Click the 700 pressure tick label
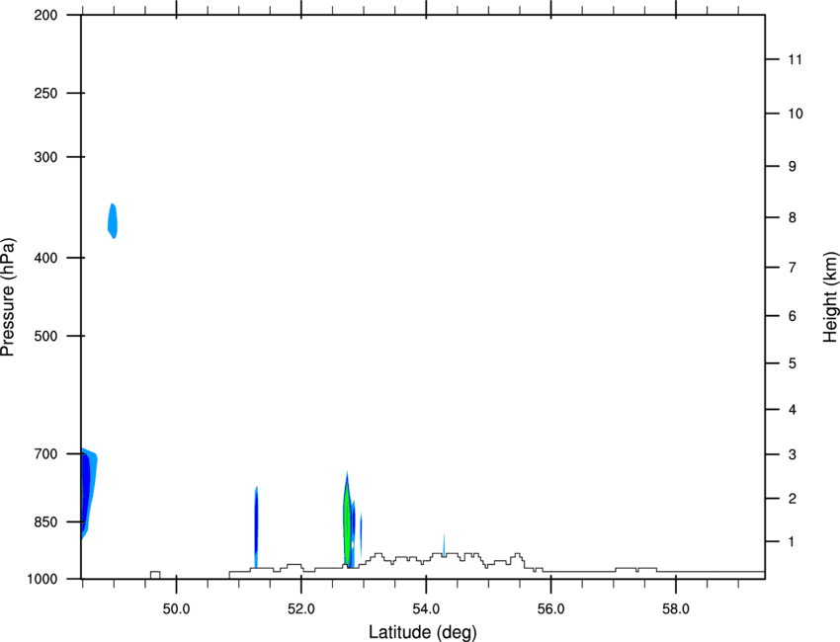Screen dimensions: 840x642 click(45, 454)
